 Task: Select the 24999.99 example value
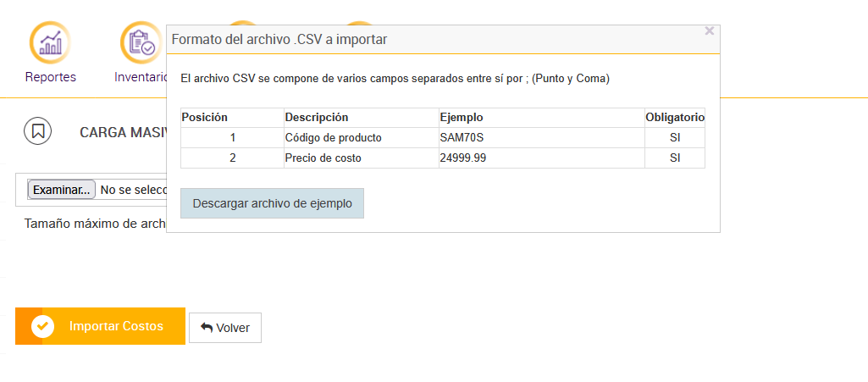pyautogui.click(x=463, y=158)
